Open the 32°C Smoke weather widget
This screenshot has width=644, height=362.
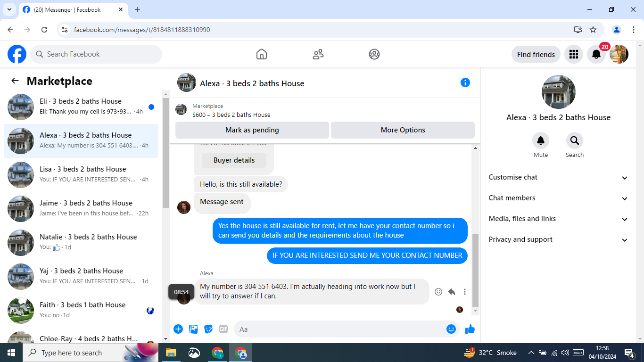(x=491, y=353)
